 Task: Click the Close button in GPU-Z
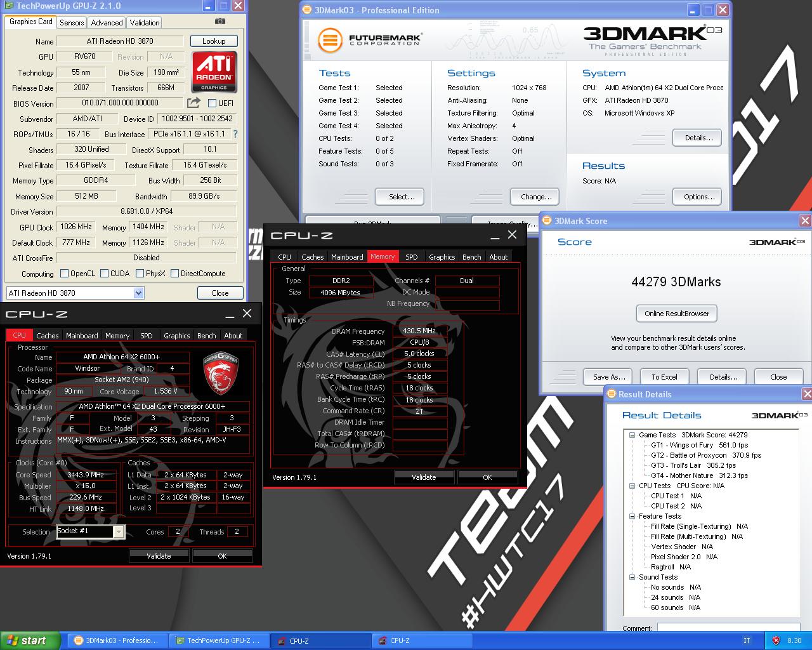pos(220,293)
